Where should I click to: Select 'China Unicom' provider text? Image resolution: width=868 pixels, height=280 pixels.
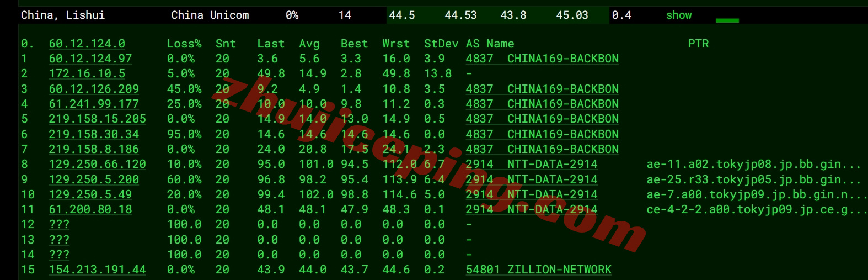pos(210,15)
